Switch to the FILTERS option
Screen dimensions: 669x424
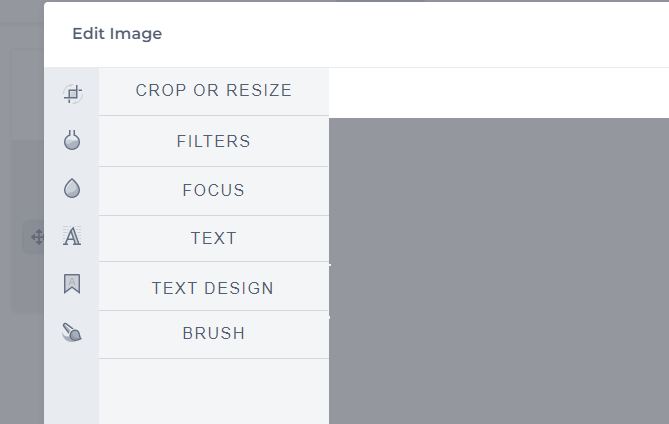[x=214, y=141]
